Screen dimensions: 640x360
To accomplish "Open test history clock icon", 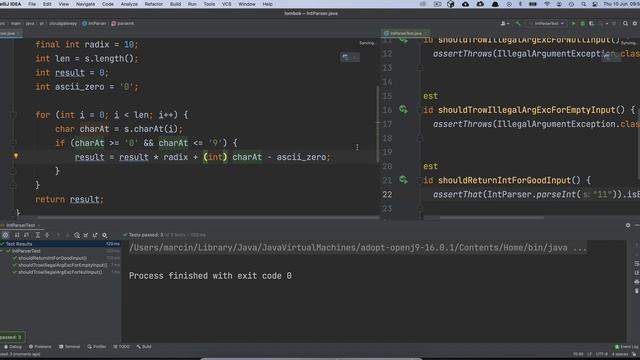I will 77,235.
